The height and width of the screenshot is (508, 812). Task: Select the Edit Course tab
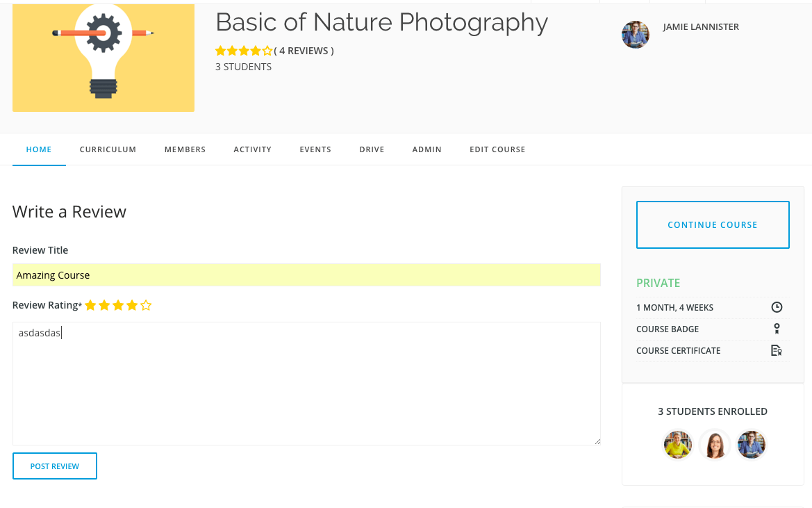point(497,149)
